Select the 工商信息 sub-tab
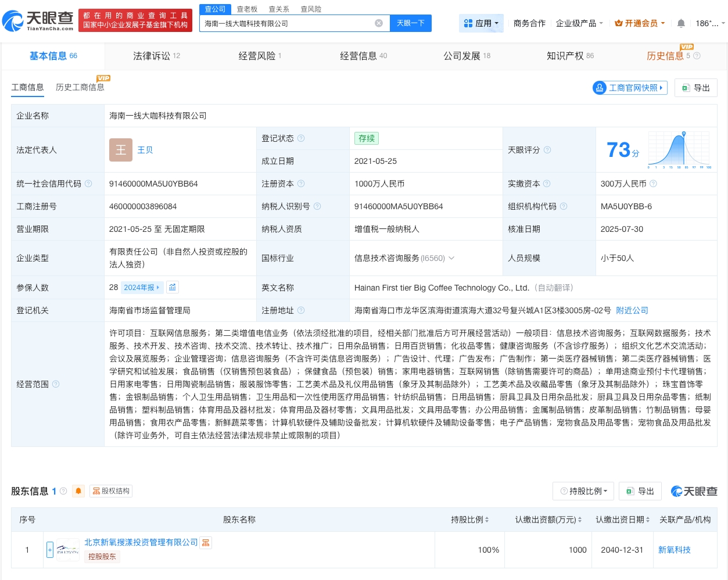 coord(27,87)
